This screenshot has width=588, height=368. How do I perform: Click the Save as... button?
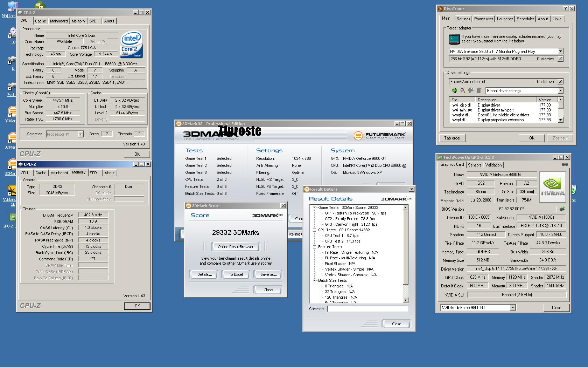pos(268,274)
